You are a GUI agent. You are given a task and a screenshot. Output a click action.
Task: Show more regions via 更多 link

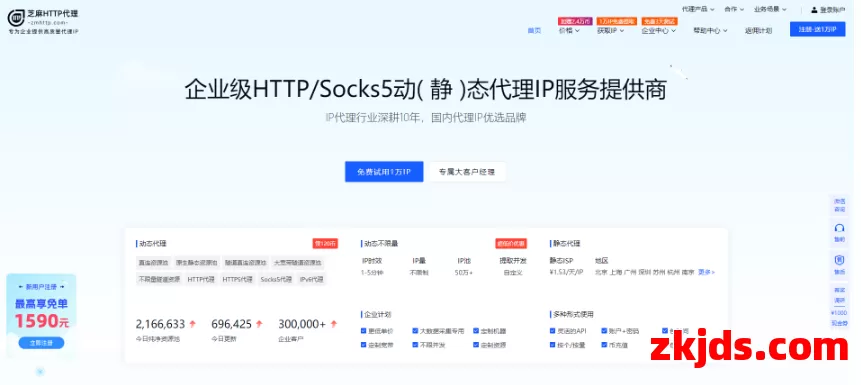[x=706, y=272]
